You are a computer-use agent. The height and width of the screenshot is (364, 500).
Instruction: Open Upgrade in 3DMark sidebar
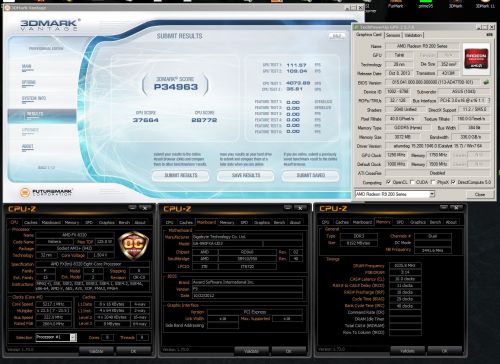[31, 131]
